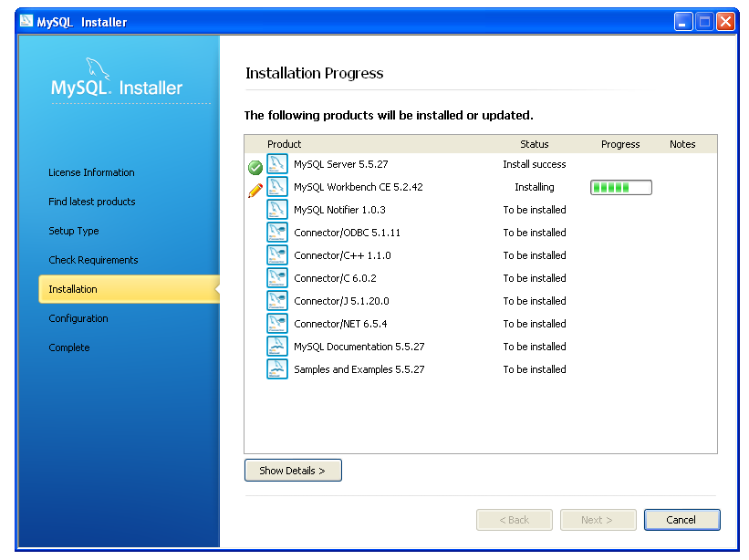Viewport: 749px width, 560px height.
Task: Expand details with Show Details button
Action: (x=293, y=471)
